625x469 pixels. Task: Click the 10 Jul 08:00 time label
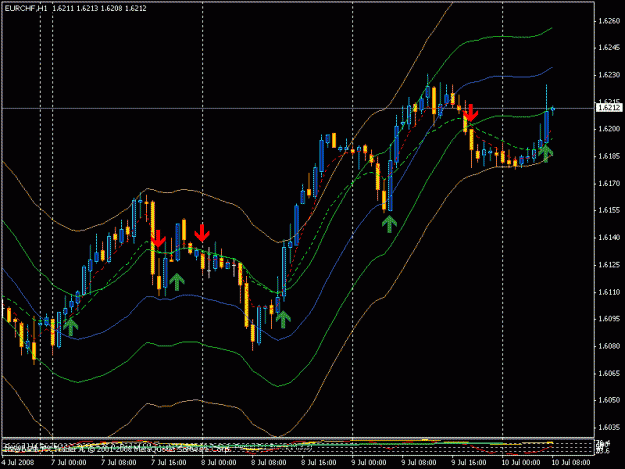571,462
